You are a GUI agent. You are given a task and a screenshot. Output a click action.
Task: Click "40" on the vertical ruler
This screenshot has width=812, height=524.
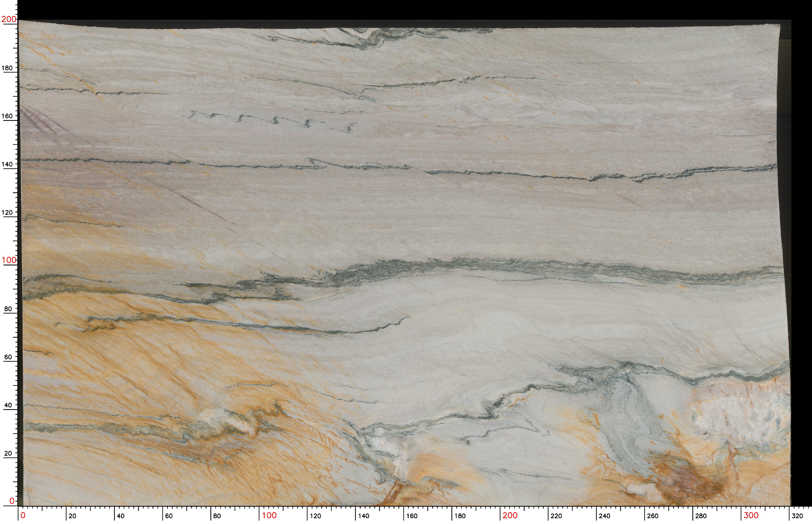pos(8,405)
